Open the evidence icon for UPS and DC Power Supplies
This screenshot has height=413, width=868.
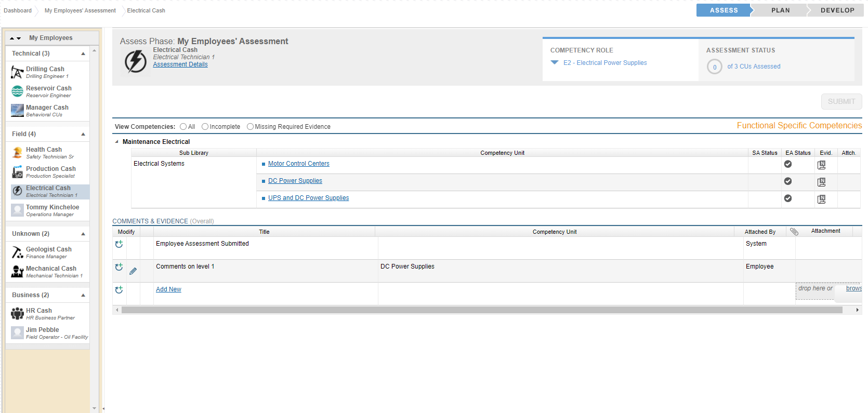[821, 199]
